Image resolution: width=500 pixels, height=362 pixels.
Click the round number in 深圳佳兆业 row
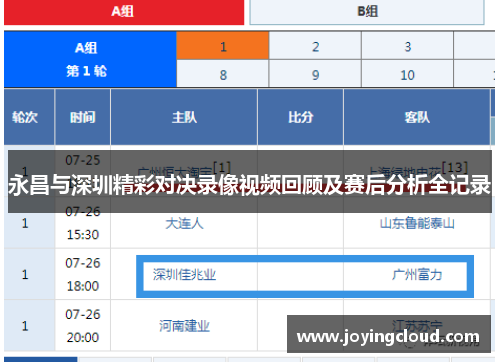(25, 275)
